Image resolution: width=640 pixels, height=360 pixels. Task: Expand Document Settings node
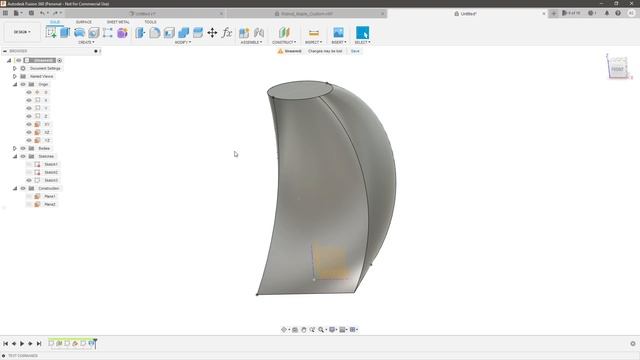15,68
